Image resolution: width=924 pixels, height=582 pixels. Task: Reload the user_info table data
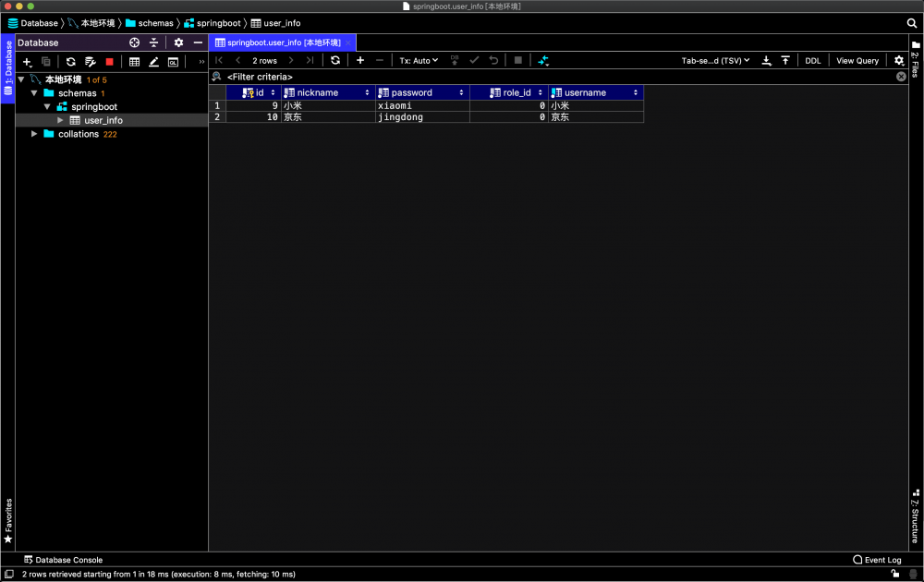click(x=335, y=60)
